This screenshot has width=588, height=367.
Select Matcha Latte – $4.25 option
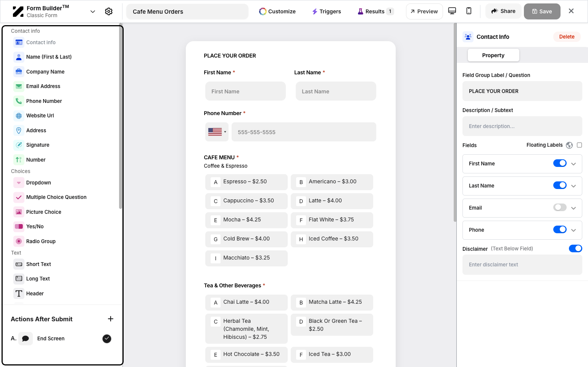point(332,302)
